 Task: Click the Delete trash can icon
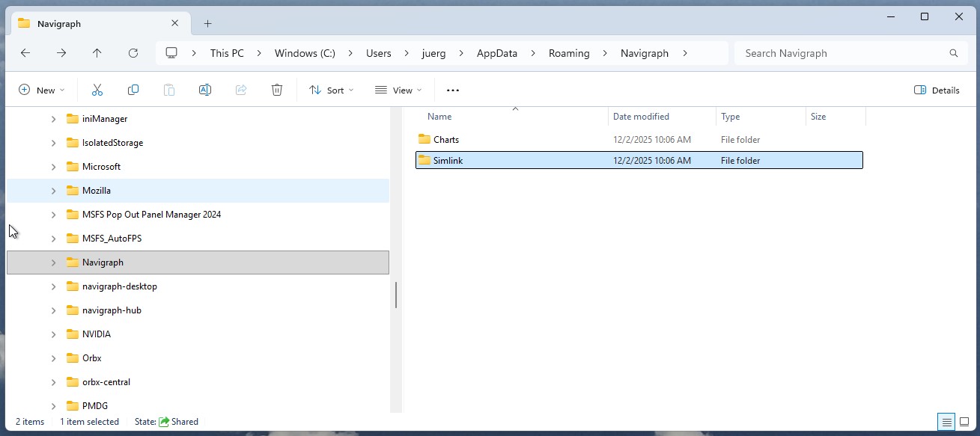click(277, 90)
